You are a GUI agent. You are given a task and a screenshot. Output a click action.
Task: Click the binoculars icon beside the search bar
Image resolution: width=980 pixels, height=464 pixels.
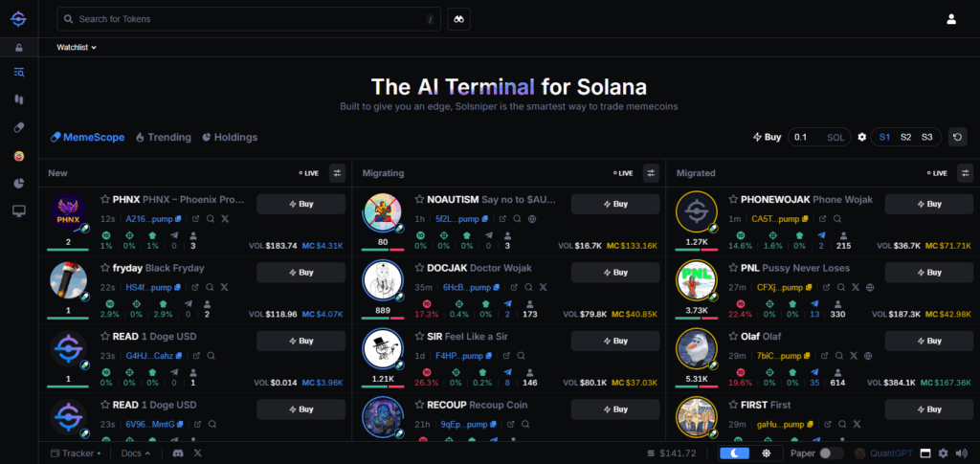(458, 19)
